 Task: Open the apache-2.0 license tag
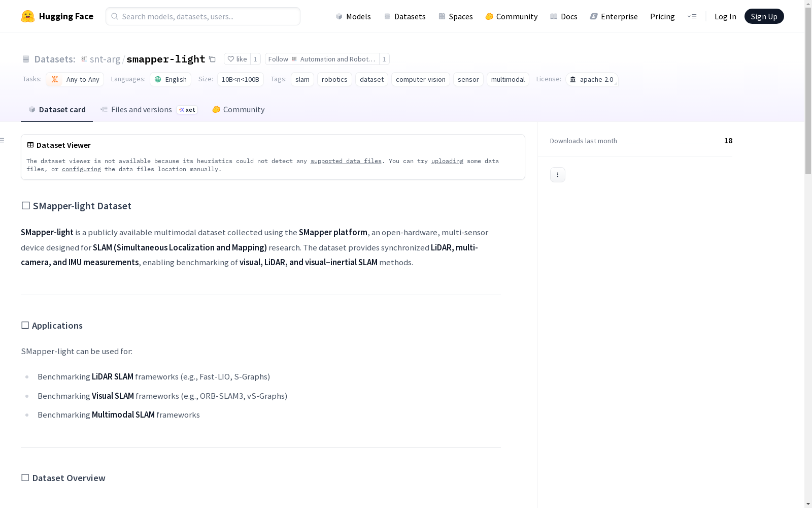click(592, 79)
